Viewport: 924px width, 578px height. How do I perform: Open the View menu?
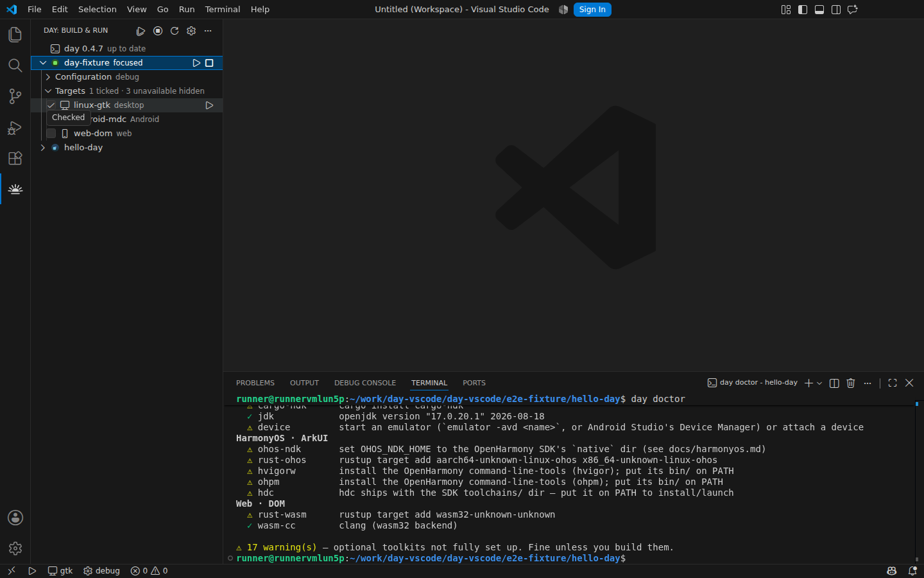tap(137, 10)
